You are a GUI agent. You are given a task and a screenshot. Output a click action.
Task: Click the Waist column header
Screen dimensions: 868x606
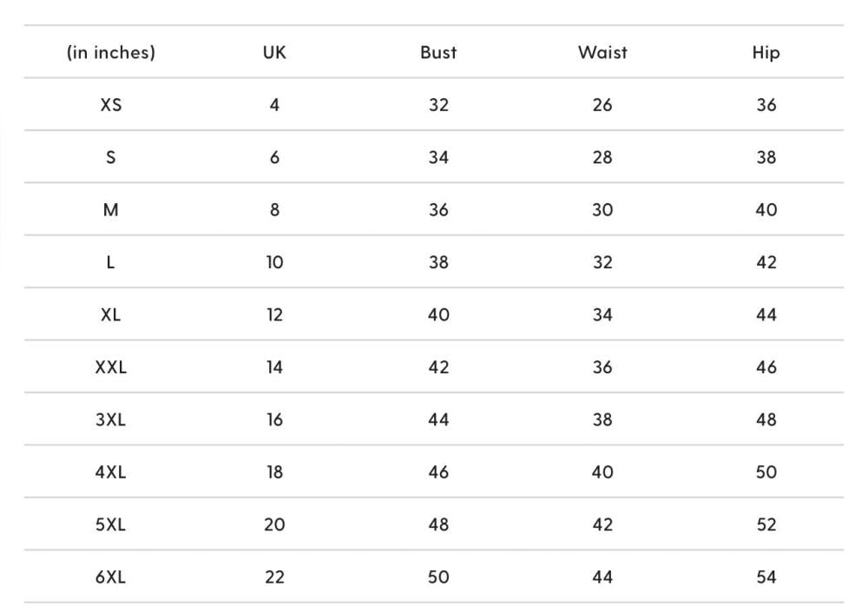click(602, 52)
